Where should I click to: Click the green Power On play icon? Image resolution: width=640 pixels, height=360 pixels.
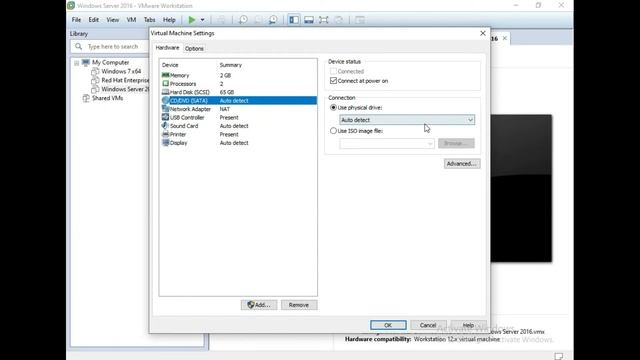pyautogui.click(x=191, y=20)
